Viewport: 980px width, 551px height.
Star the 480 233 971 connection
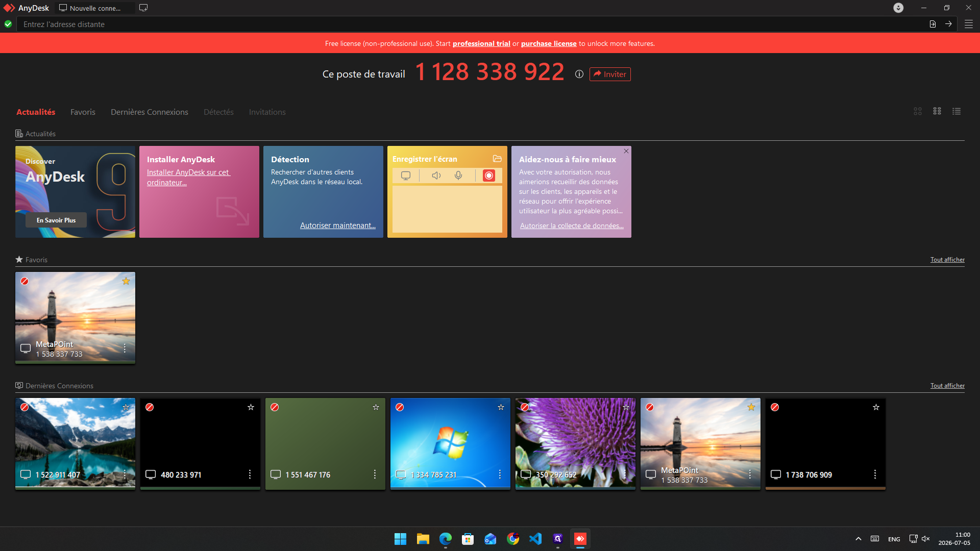coord(251,407)
